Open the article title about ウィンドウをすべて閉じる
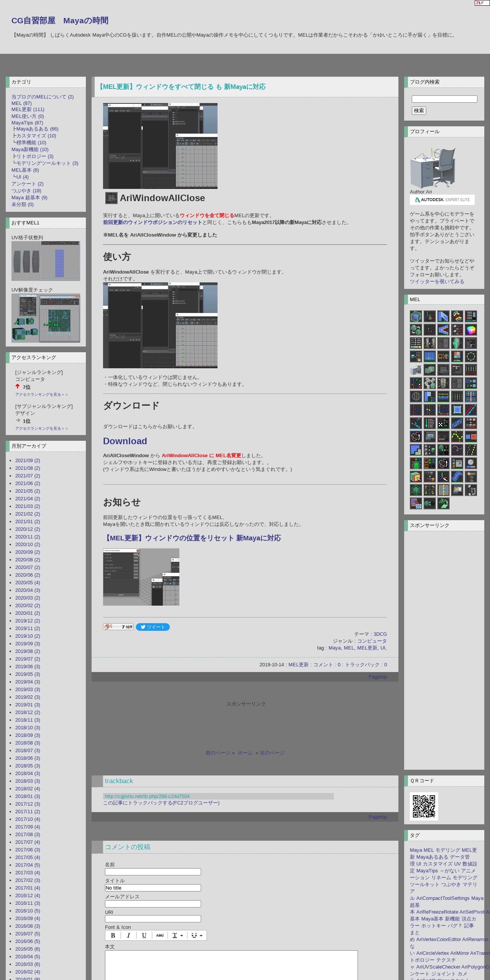This screenshot has width=490, height=980. 181,87
